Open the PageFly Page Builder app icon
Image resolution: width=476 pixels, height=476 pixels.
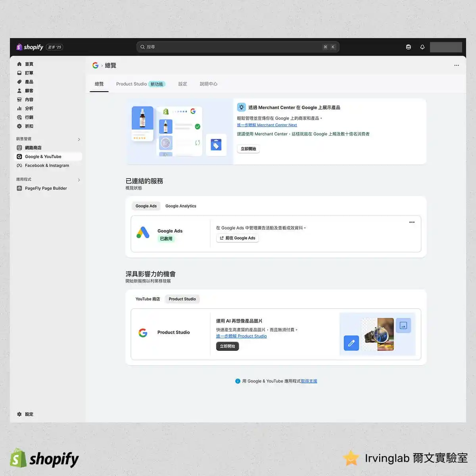pyautogui.click(x=19, y=188)
